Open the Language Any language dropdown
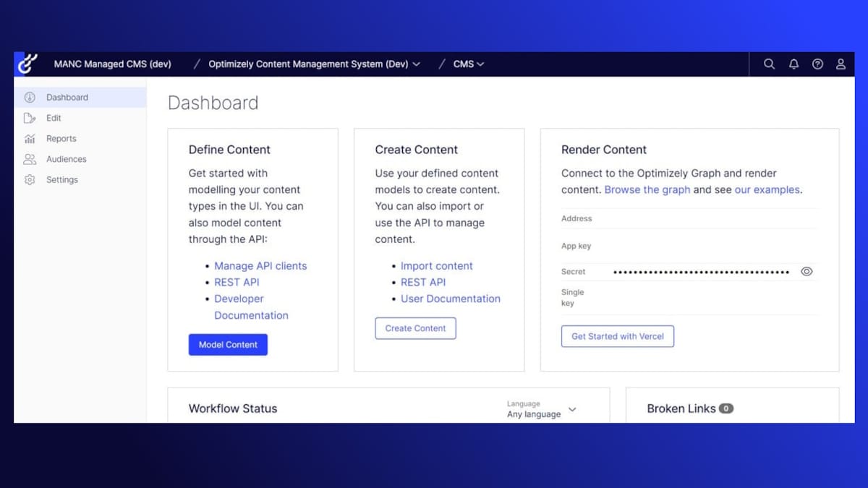 tap(542, 409)
